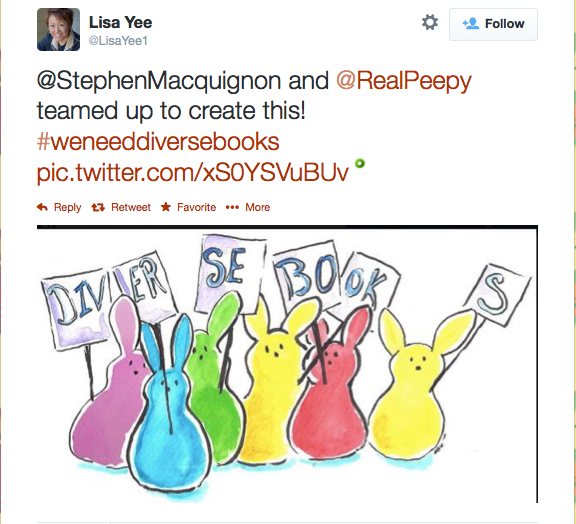Click the Retweet arrows icon
This screenshot has width=576, height=524.
tap(98, 208)
